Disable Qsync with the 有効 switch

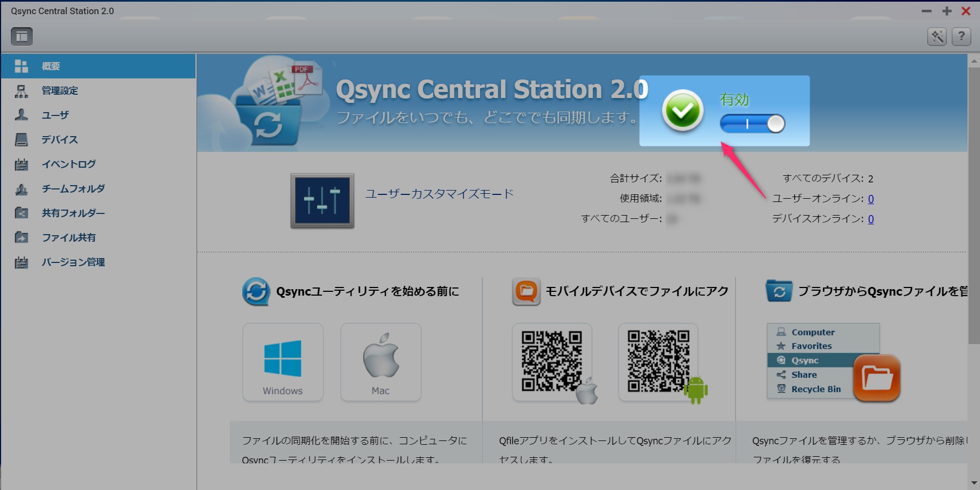pos(752,124)
